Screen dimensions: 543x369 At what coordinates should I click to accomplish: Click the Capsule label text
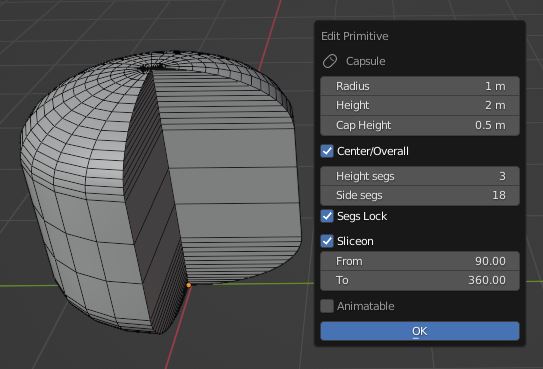pyautogui.click(x=366, y=61)
